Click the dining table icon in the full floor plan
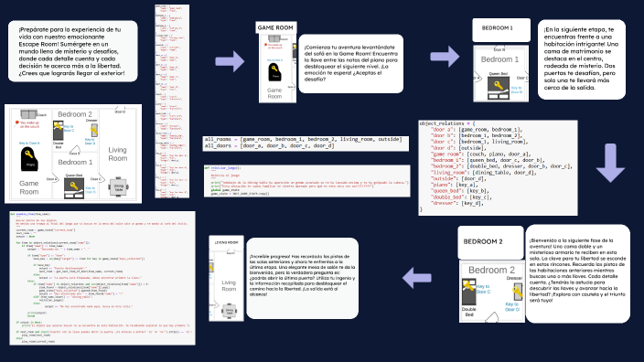The image size is (644, 362). point(118,187)
